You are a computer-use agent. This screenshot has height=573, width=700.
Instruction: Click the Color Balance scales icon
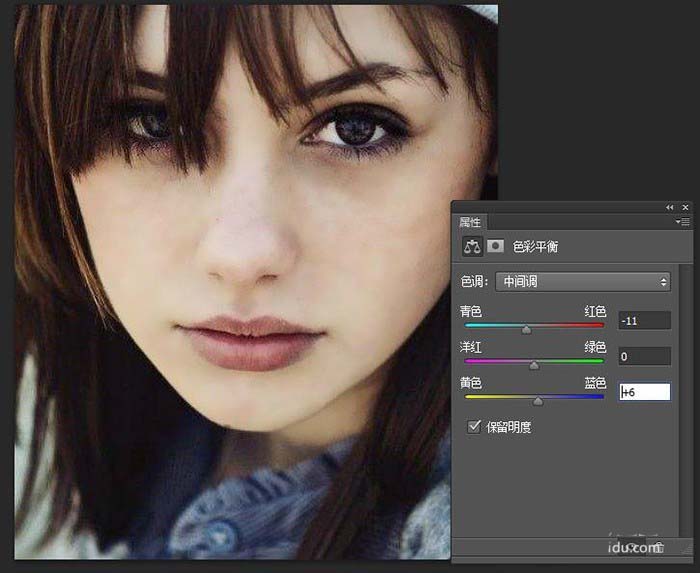472,246
